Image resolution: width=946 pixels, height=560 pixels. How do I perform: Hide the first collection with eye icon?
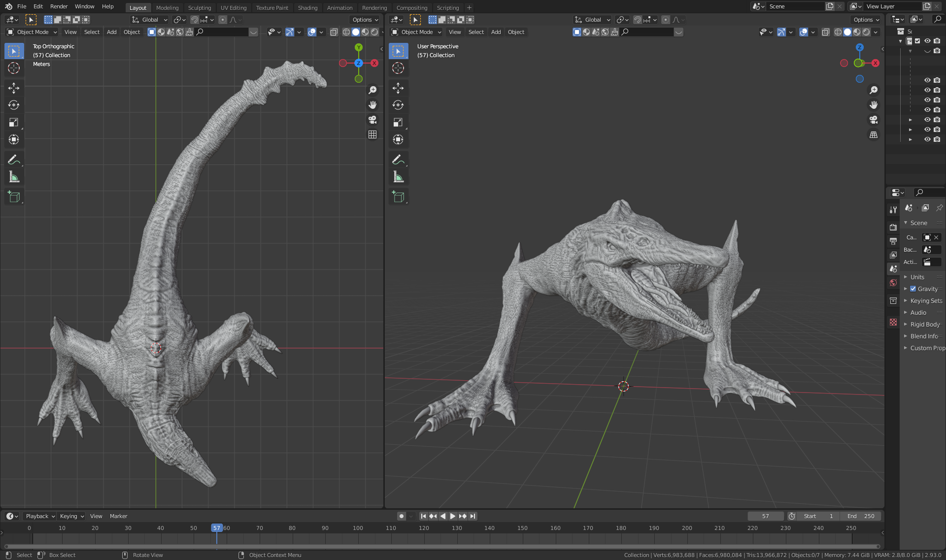pyautogui.click(x=927, y=41)
